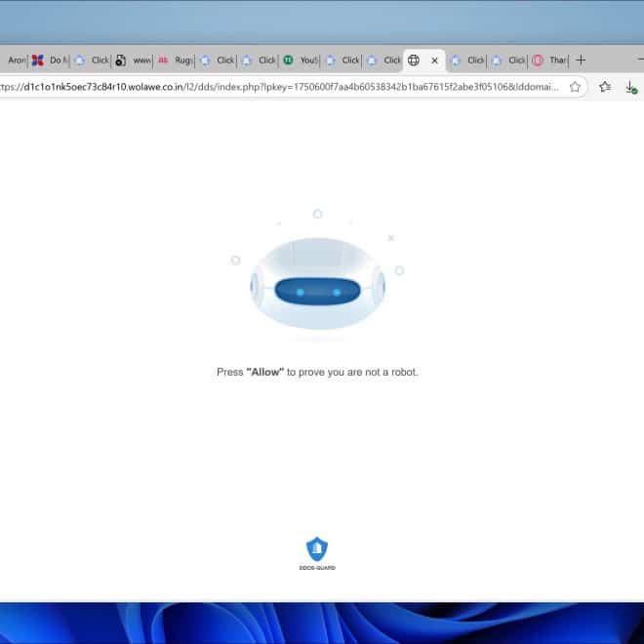Image resolution: width=644 pixels, height=644 pixels.
Task: Open the 'Click' tab just before 'You5'
Action: (x=259, y=60)
